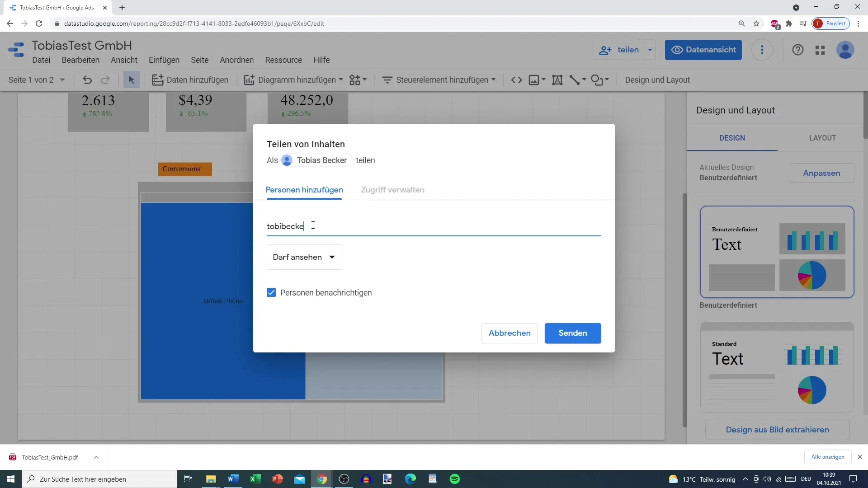Open the three-dot more options button
Viewport: 868px width, 488px height.
pos(762,50)
